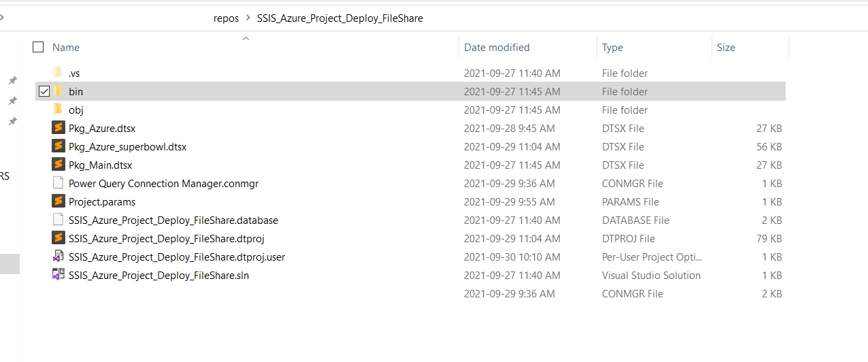This screenshot has height=362, width=868.
Task: Select the .vs folder name
Action: click(x=74, y=73)
